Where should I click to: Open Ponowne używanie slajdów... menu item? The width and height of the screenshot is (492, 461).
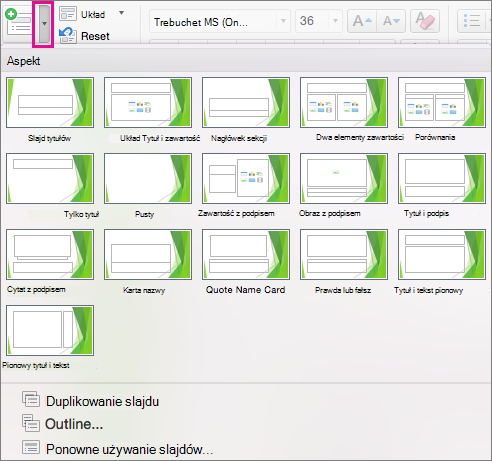129,449
